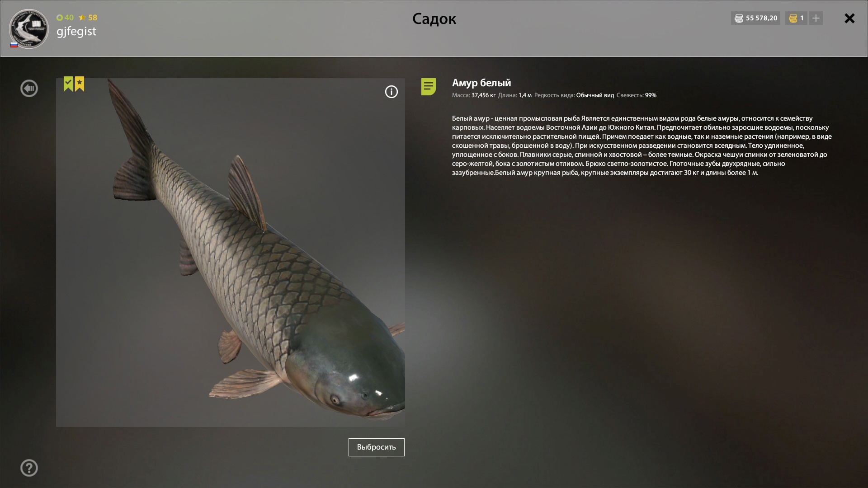Close the Садок window with the X
Screen dimensions: 868x488
pos(849,18)
